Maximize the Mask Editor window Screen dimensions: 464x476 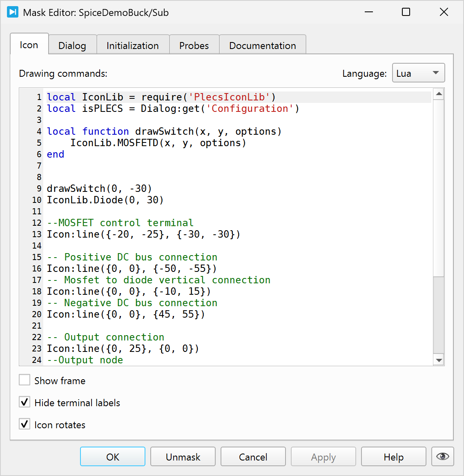click(x=406, y=12)
